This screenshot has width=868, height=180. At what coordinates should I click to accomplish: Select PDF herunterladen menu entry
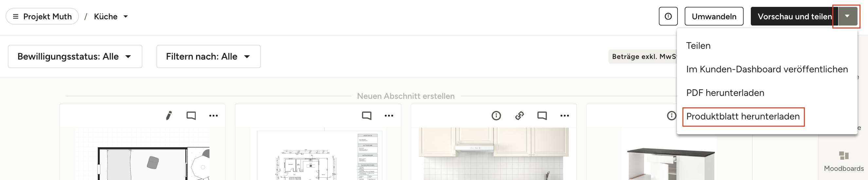(725, 93)
